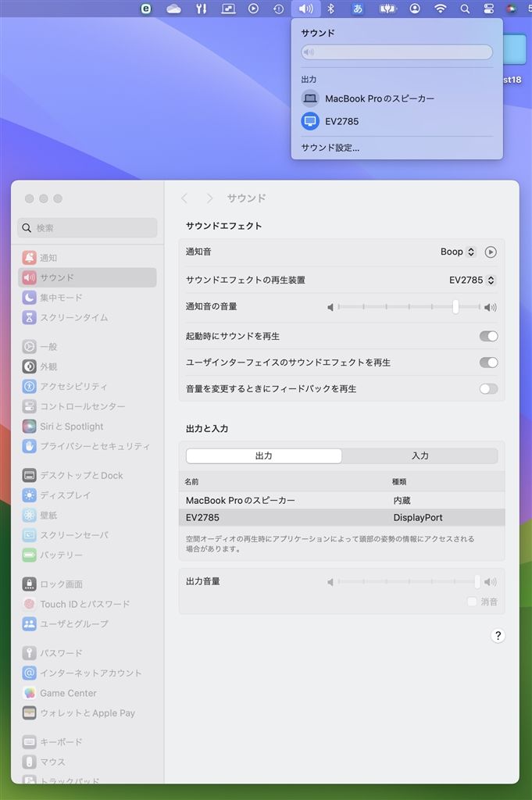Go forward with the right chevron button
Screen dimensions: 532x800
(x=209, y=198)
